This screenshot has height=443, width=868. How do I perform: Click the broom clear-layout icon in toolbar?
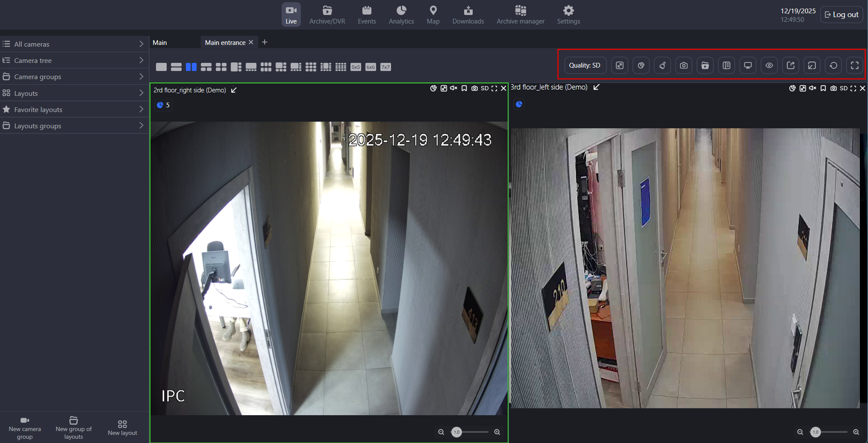click(662, 65)
